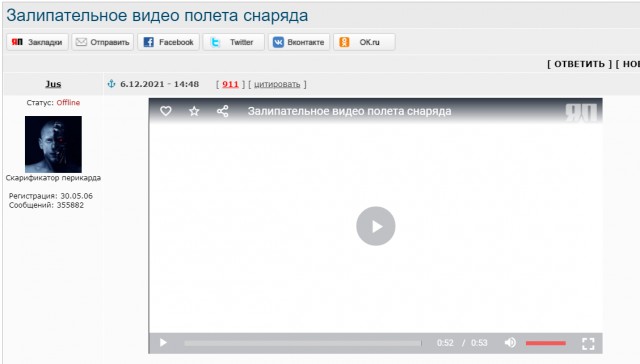Click the 0:52 current time display

[x=445, y=343]
